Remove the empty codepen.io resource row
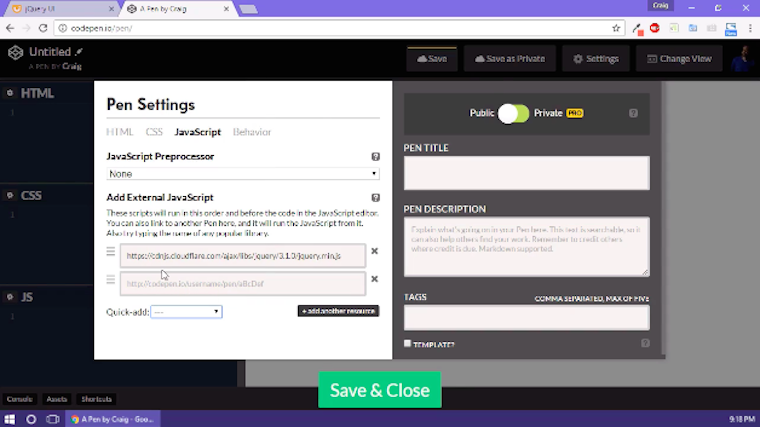Viewport: 760px width, 427px height. [374, 279]
